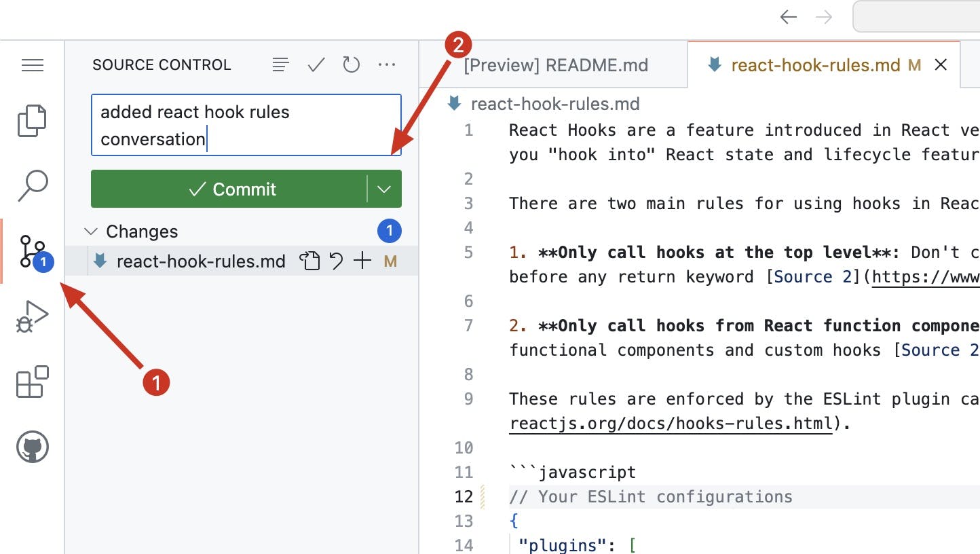Close the react-hook-rules.md editor tab
980x554 pixels.
point(941,65)
